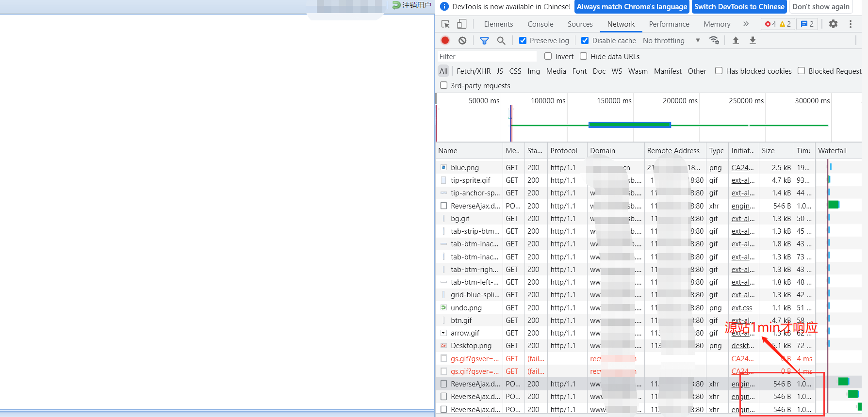The image size is (868, 417).
Task: Switch to the Console tab
Action: click(540, 24)
